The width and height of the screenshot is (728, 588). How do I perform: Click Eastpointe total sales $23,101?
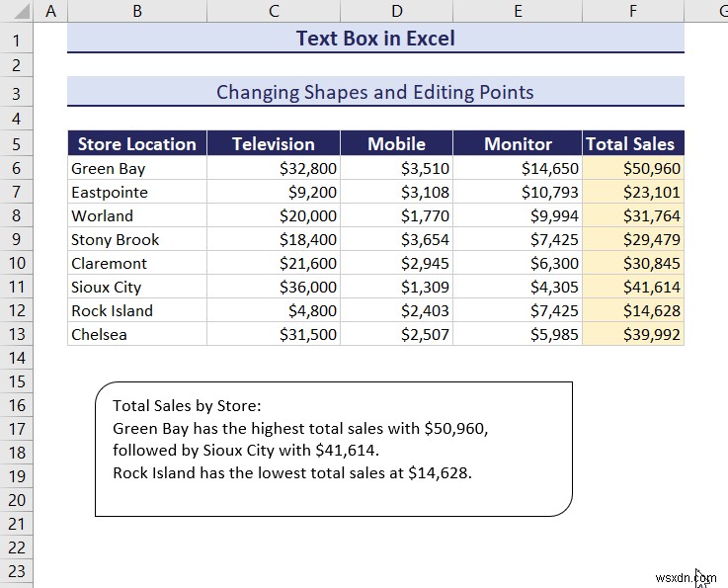click(x=633, y=192)
